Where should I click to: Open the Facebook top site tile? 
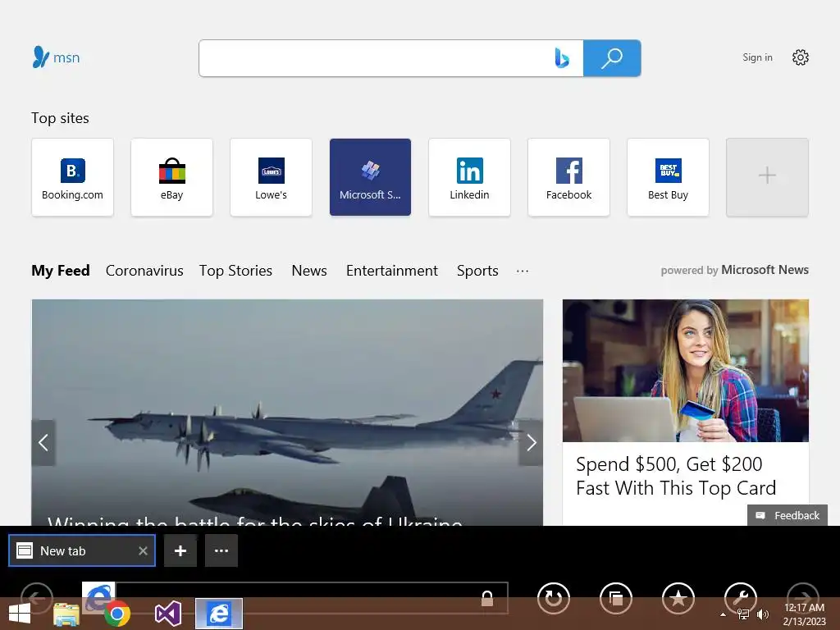[568, 177]
